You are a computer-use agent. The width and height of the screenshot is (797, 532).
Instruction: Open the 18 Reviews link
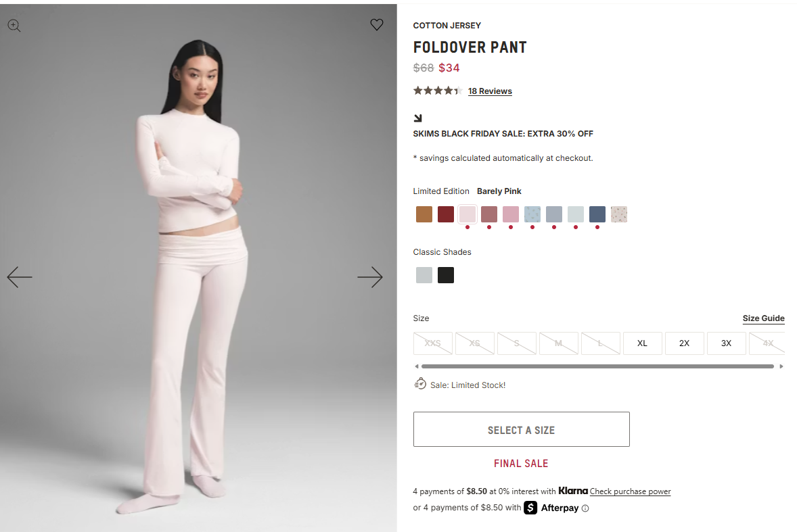(490, 91)
